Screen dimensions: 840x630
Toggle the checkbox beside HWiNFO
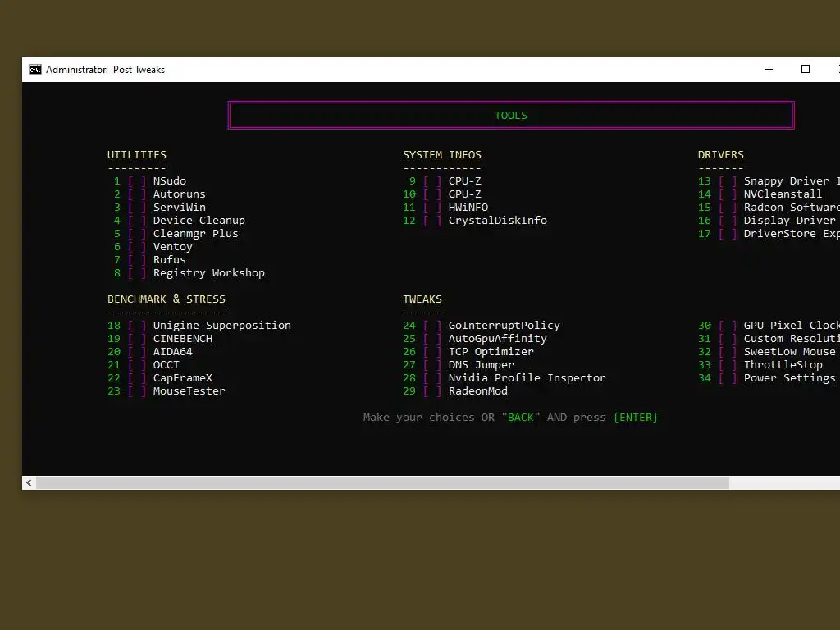(432, 208)
